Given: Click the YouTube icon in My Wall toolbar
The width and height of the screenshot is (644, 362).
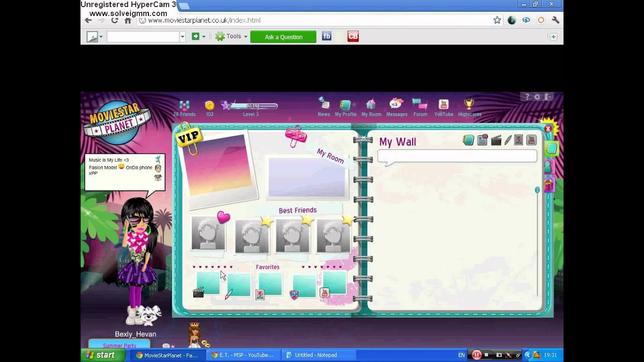Looking at the screenshot, I should click(531, 140).
